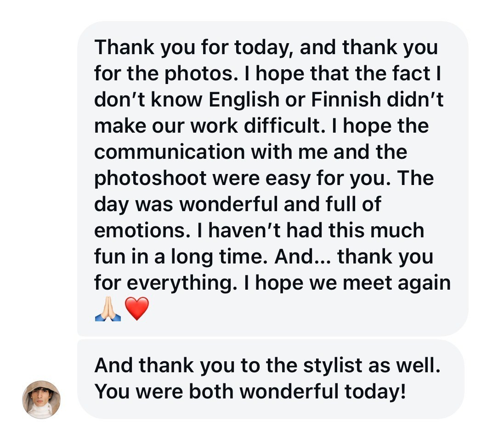Click the word 'wonderful' in the long message
Image resolution: width=504 pixels, height=437 pixels.
coord(229,204)
